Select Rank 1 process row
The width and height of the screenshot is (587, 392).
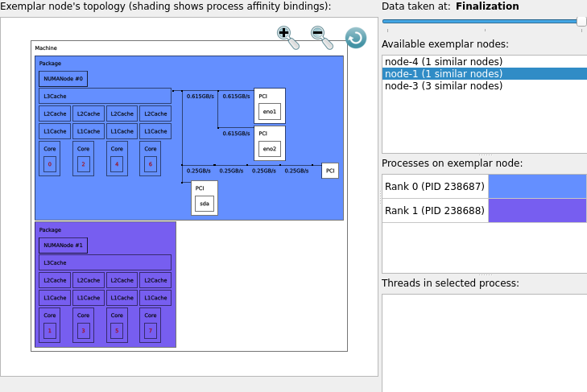point(435,210)
